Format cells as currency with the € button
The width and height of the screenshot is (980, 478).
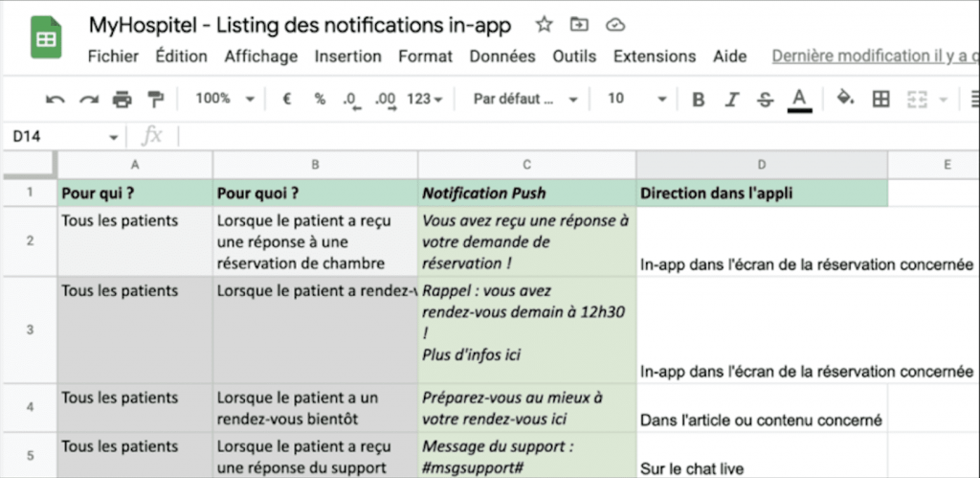click(286, 99)
